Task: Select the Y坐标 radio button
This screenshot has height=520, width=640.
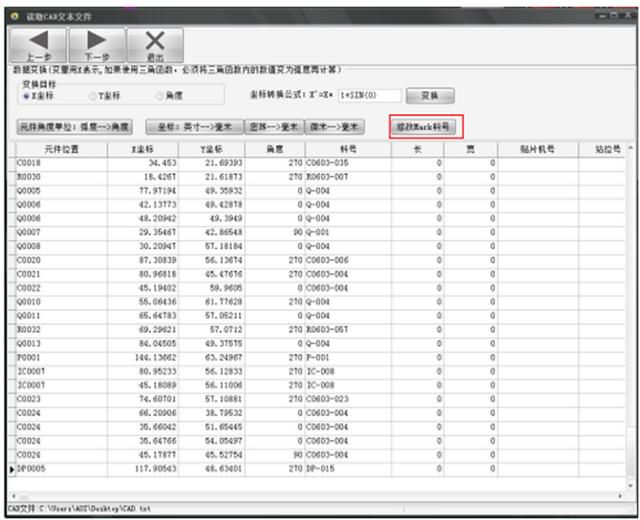Action: [x=92, y=96]
